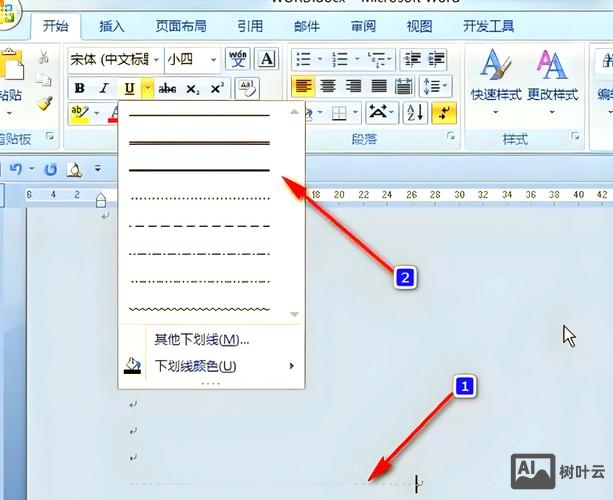Toggle superscript formatting
Viewport: 613px width, 500px height.
[x=216, y=88]
